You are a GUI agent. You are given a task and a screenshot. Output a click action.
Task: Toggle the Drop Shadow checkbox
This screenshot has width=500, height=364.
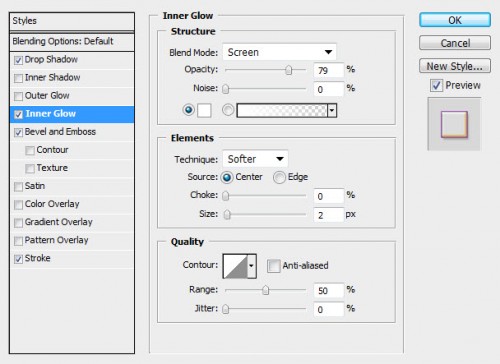(x=18, y=60)
